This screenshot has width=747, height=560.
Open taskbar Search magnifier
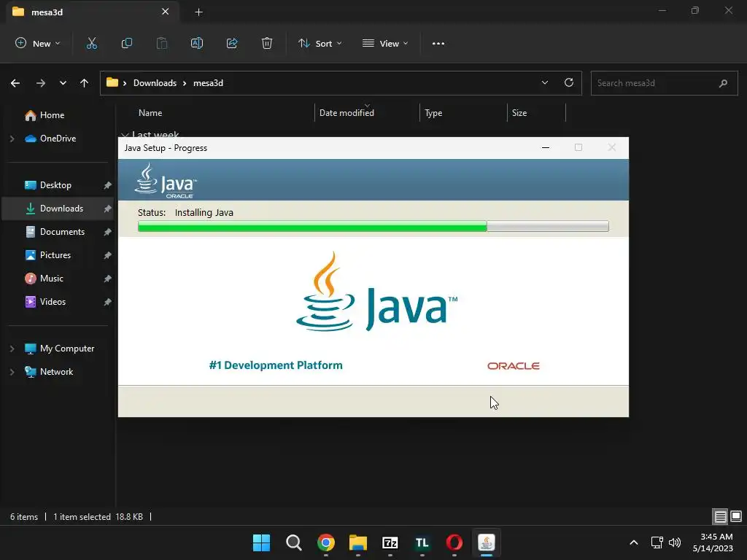[x=293, y=542]
